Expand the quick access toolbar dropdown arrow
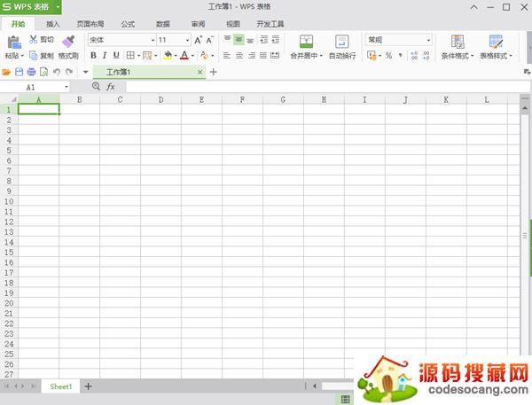 (86, 72)
